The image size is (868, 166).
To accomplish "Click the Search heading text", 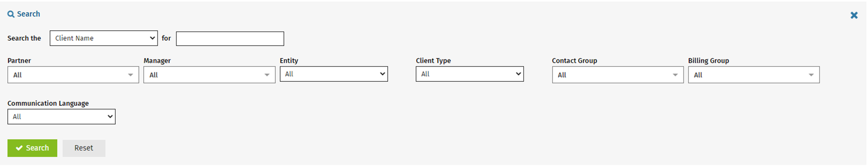I will point(29,14).
